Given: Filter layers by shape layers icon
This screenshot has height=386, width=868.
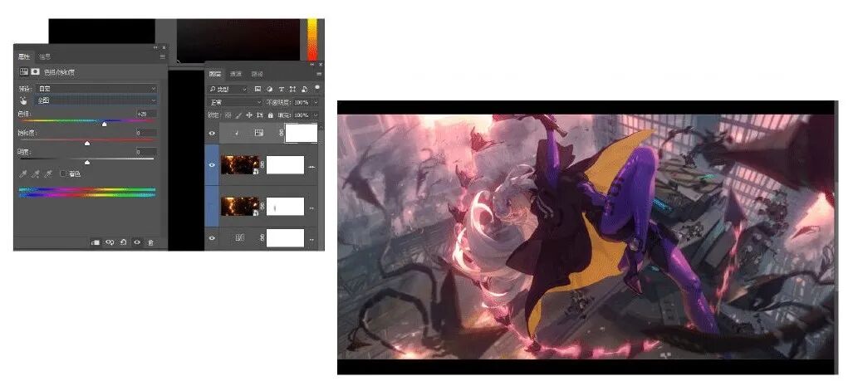Looking at the screenshot, I should (293, 89).
